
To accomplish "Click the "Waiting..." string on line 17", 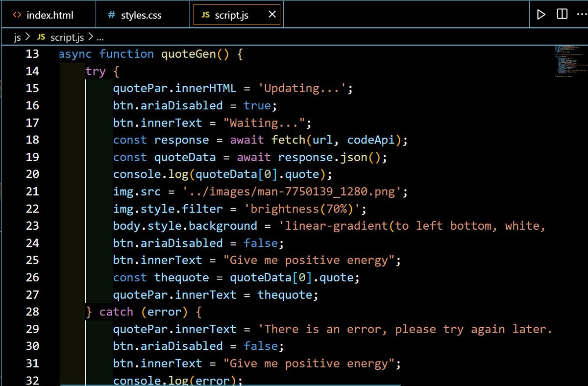I will (264, 122).
